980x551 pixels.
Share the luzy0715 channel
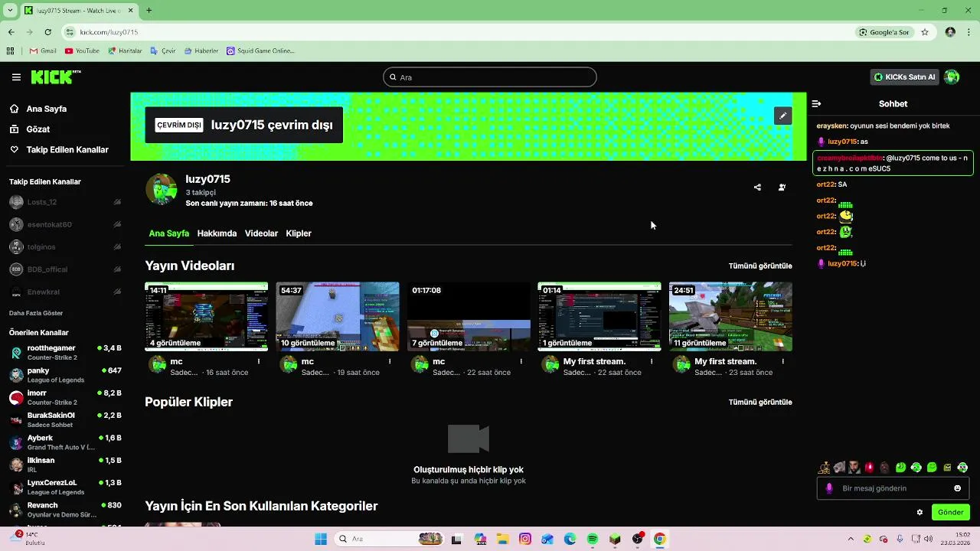[757, 187]
